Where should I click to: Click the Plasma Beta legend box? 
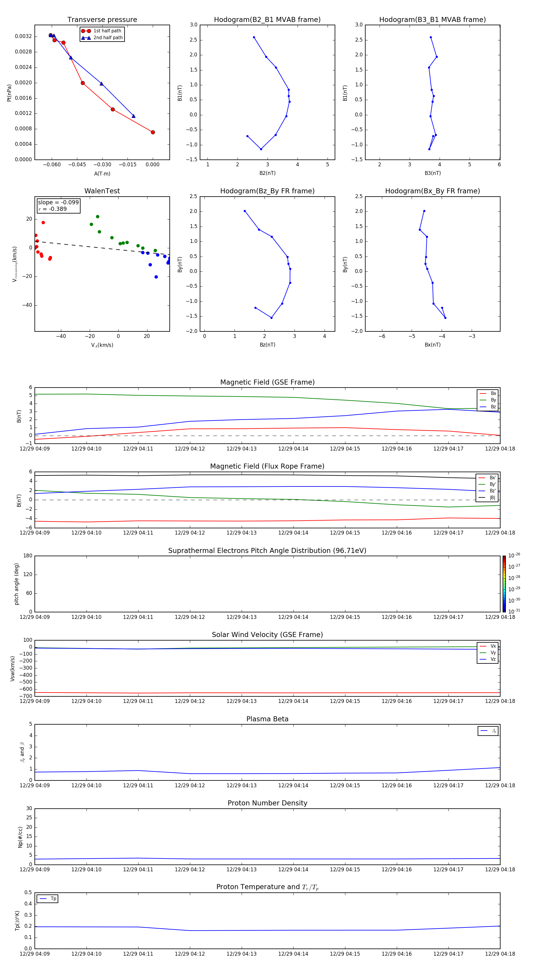pos(488,731)
